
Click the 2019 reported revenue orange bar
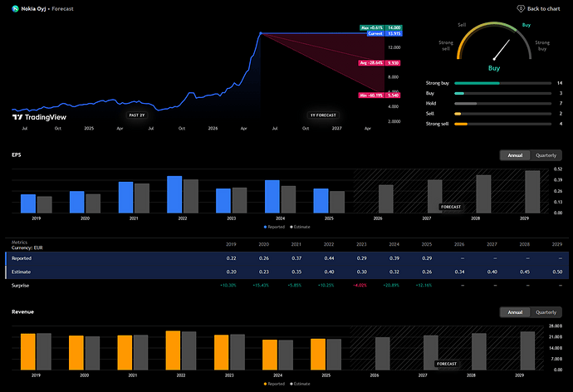pos(27,352)
